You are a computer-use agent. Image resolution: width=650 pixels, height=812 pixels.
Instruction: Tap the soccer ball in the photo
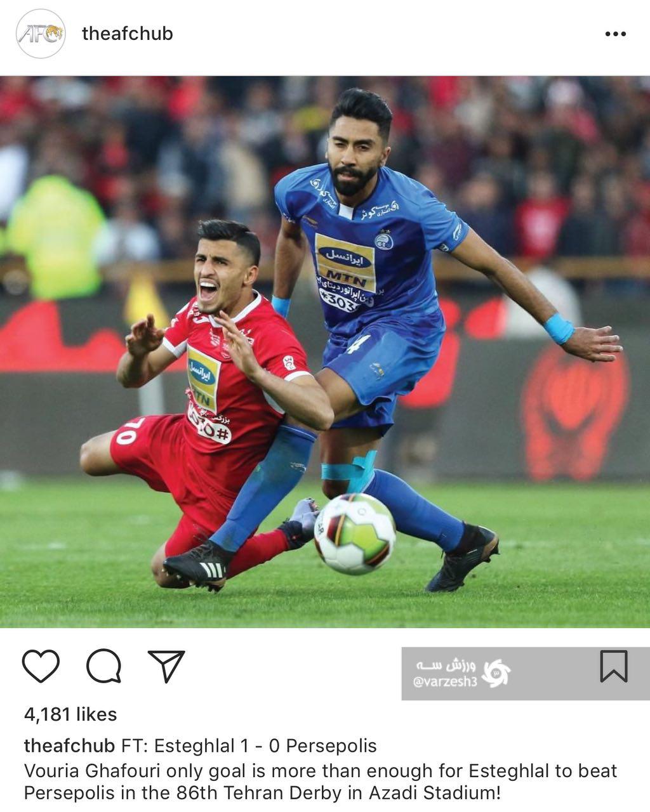point(355,534)
